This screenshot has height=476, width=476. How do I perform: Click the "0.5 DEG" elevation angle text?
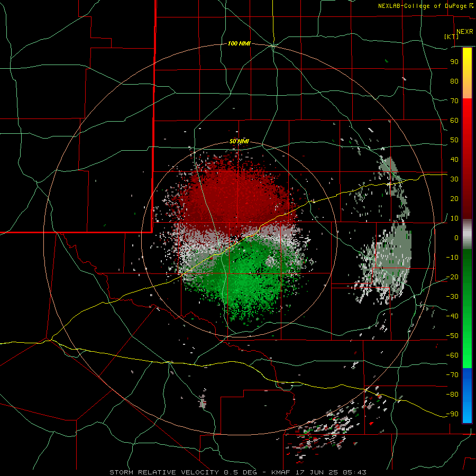tap(241, 472)
